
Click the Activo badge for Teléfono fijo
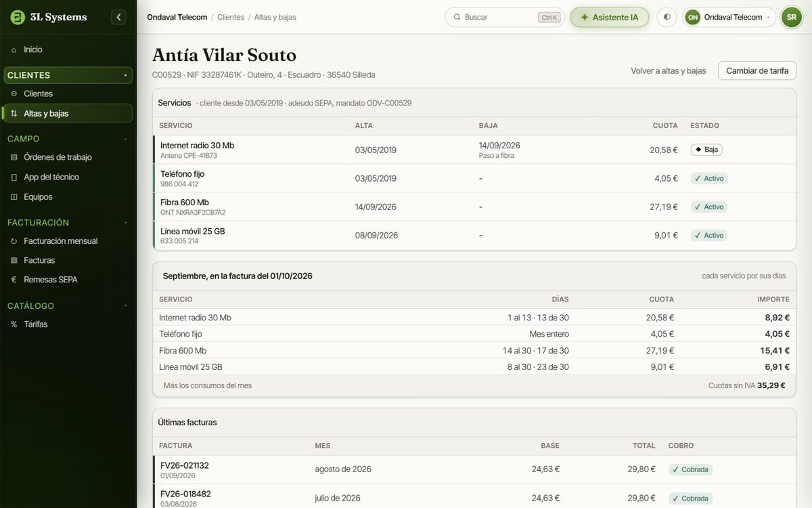click(709, 179)
